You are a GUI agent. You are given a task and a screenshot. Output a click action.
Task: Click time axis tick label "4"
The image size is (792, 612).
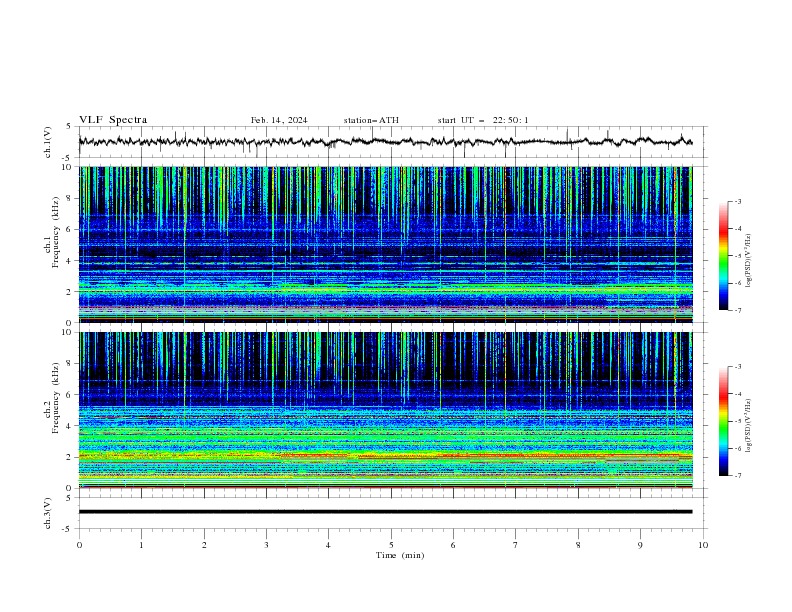[328, 545]
